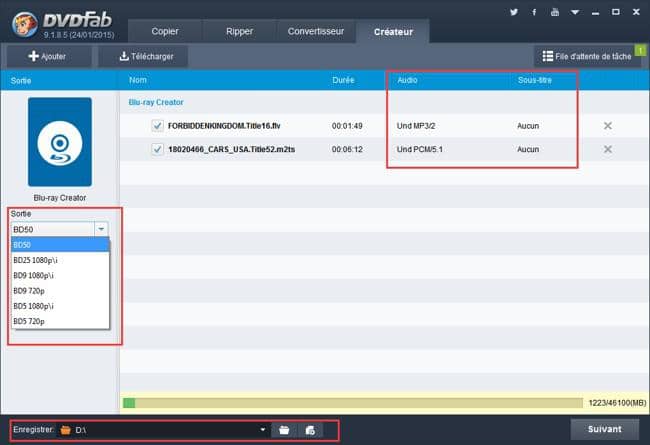Click file name 18020466_CARS_USA.Title52.m2ts
650x445 pixels.
231,149
